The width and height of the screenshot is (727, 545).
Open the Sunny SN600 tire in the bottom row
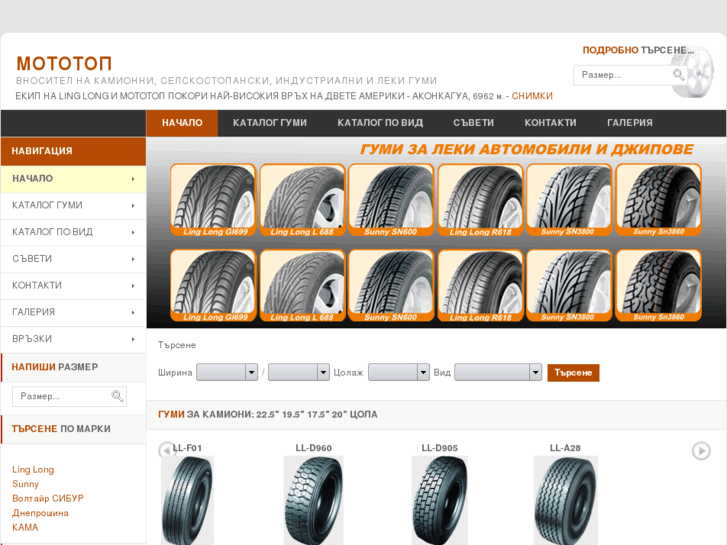391,285
